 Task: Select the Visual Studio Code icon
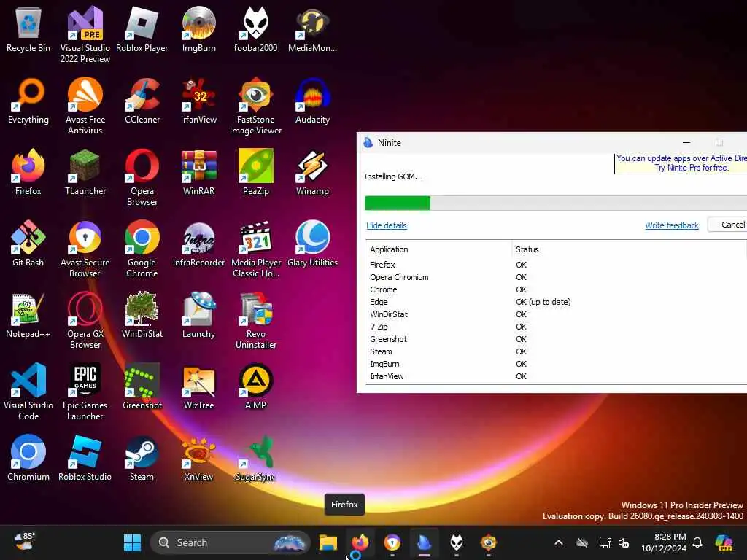tap(28, 392)
